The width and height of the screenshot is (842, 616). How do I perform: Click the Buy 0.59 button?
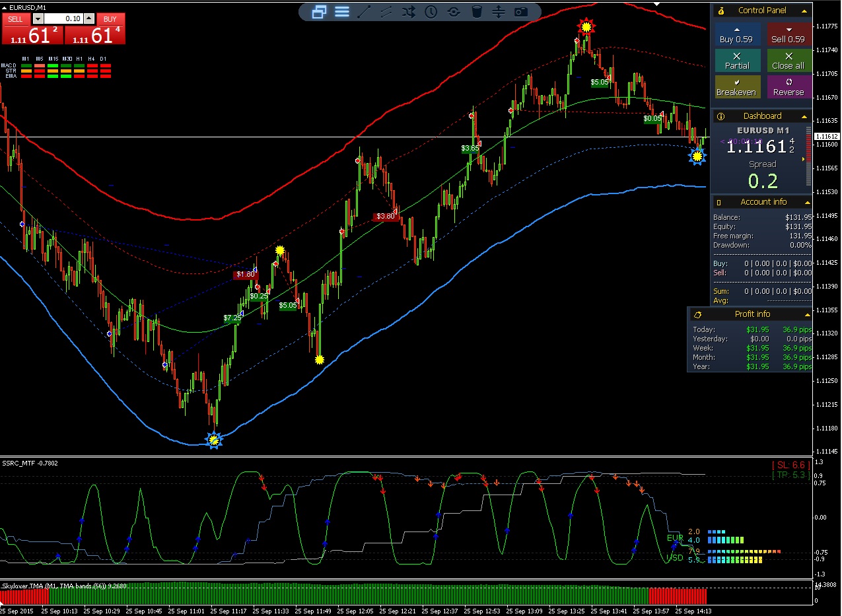[x=736, y=34]
